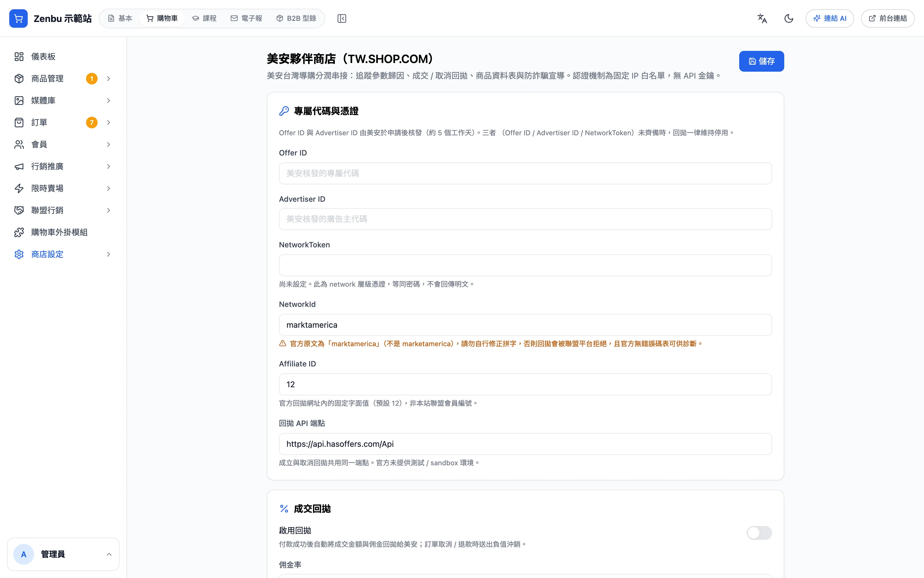The height and width of the screenshot is (578, 924).
Task: Expand the 訂單 chevron
Action: point(109,122)
